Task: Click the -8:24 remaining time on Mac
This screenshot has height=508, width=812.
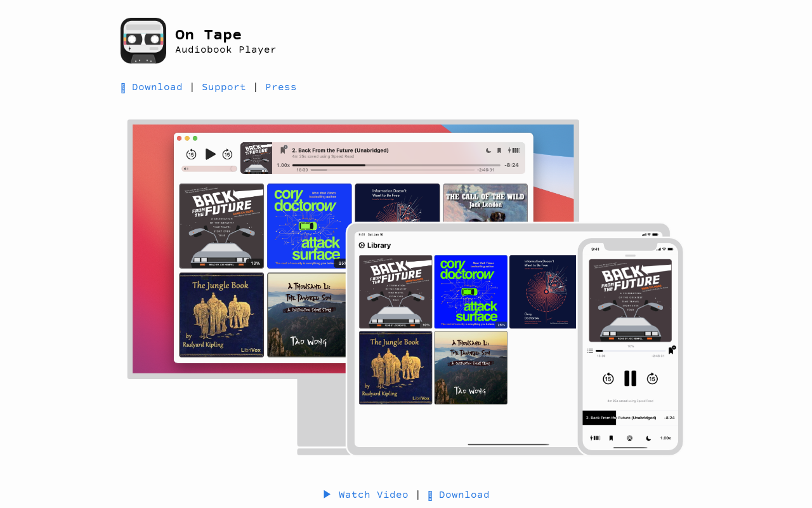Action: click(512, 165)
